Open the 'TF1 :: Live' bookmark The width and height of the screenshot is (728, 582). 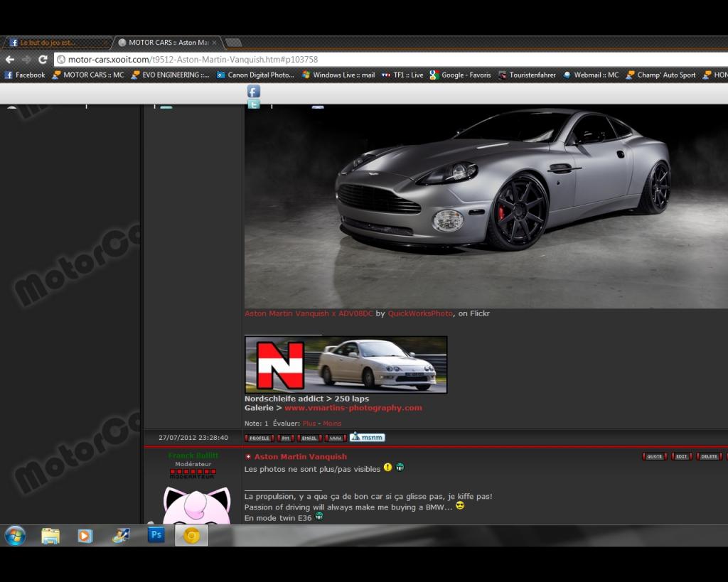point(402,75)
